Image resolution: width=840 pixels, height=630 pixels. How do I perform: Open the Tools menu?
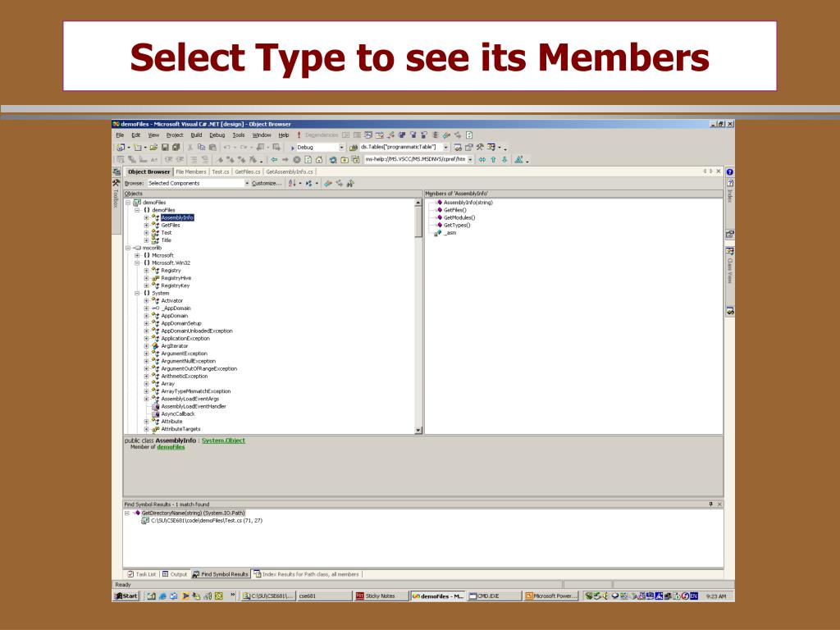[x=239, y=135]
